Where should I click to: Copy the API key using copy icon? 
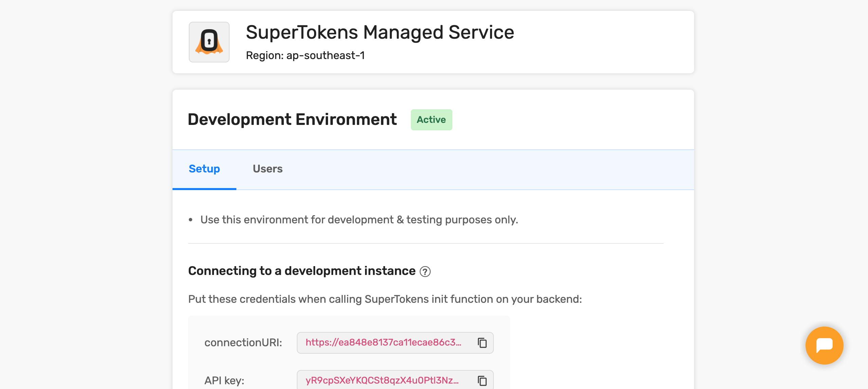click(482, 381)
